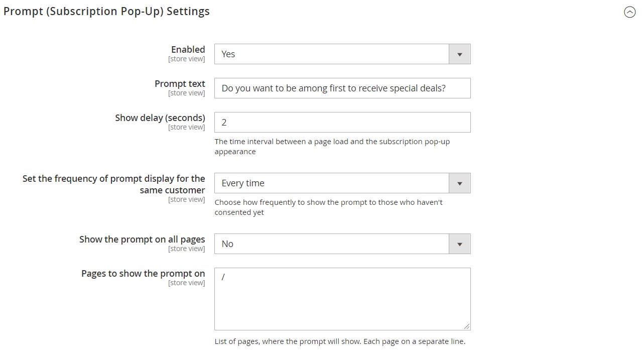Click the Pages to show the prompt on label
Image resolution: width=644 pixels, height=354 pixels.
tap(143, 273)
